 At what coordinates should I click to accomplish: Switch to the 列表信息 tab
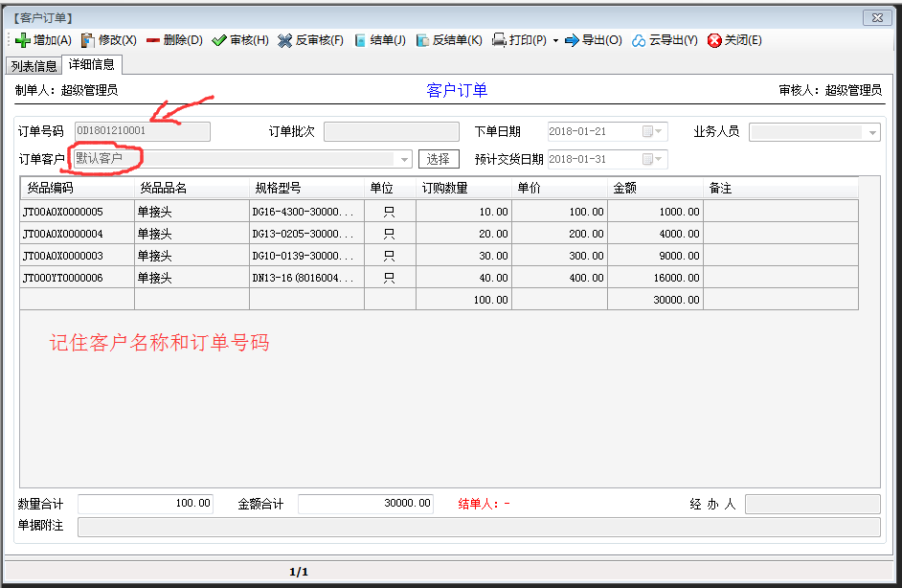34,66
